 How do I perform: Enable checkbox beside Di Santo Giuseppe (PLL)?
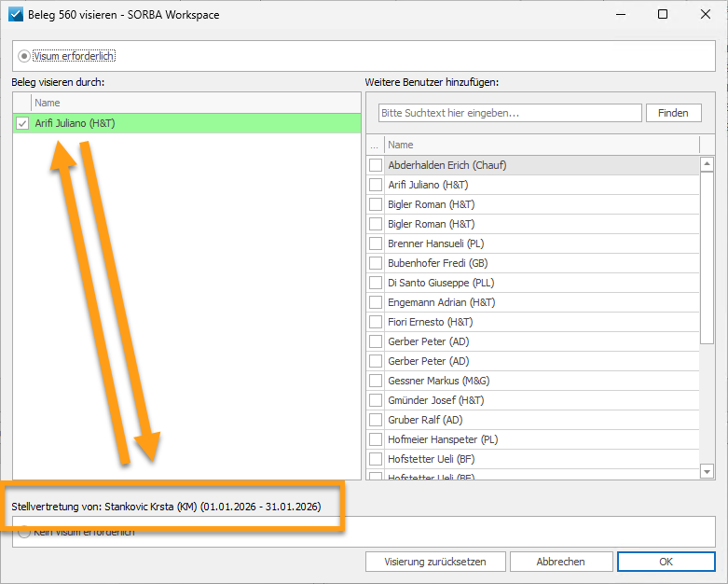coord(376,283)
